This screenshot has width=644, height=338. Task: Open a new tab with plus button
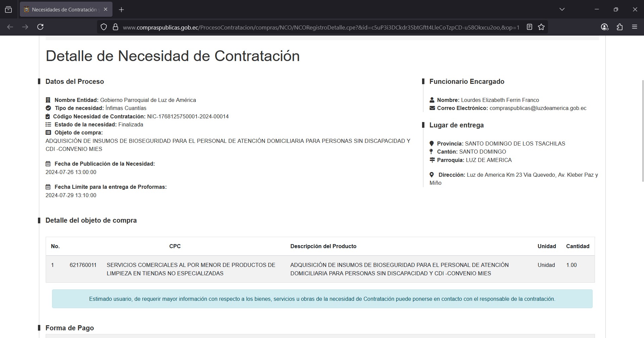point(122,10)
